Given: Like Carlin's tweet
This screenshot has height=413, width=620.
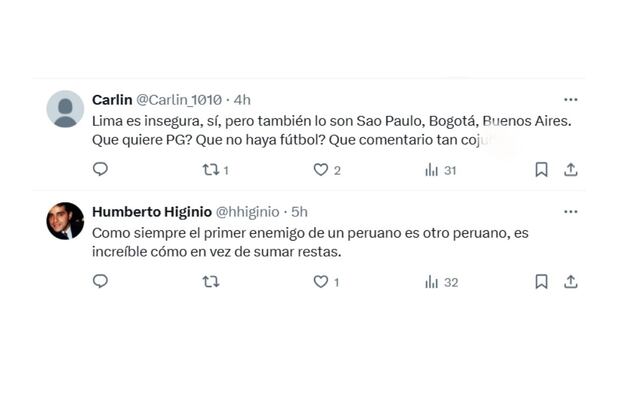Looking at the screenshot, I should [x=321, y=170].
